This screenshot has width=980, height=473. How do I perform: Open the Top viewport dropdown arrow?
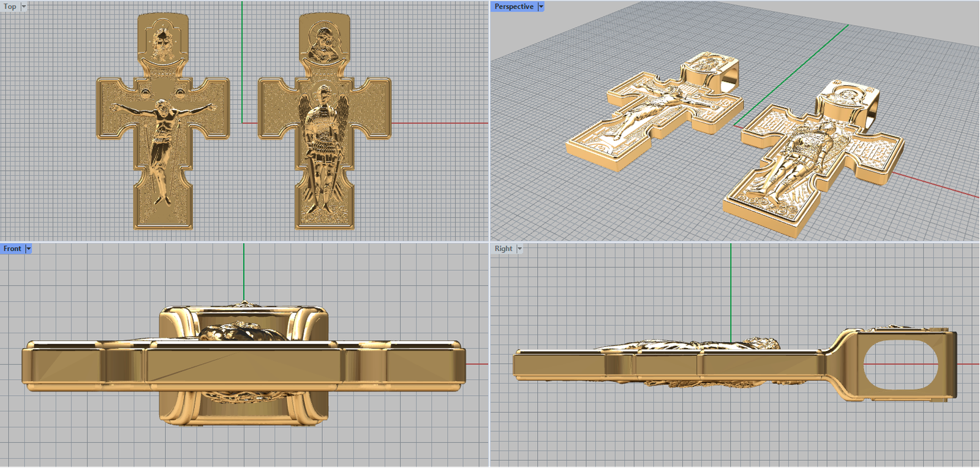24,7
